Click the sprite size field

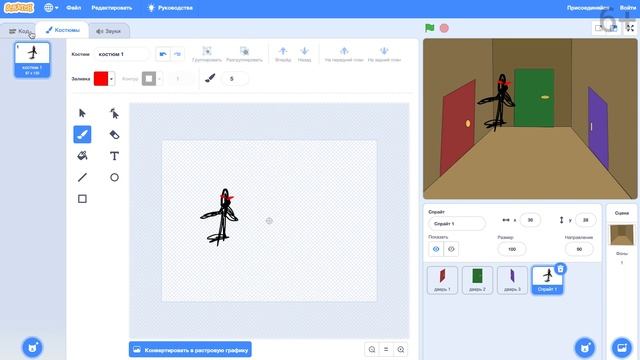(512, 249)
